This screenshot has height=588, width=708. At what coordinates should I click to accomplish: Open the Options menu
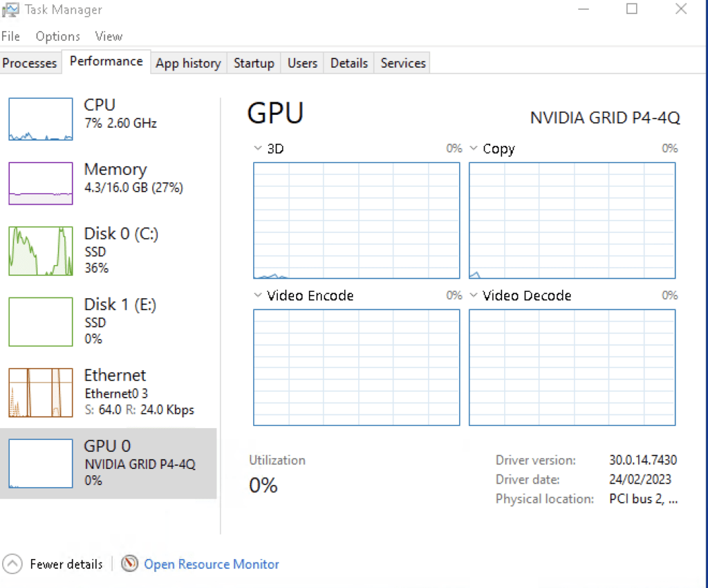pos(58,37)
